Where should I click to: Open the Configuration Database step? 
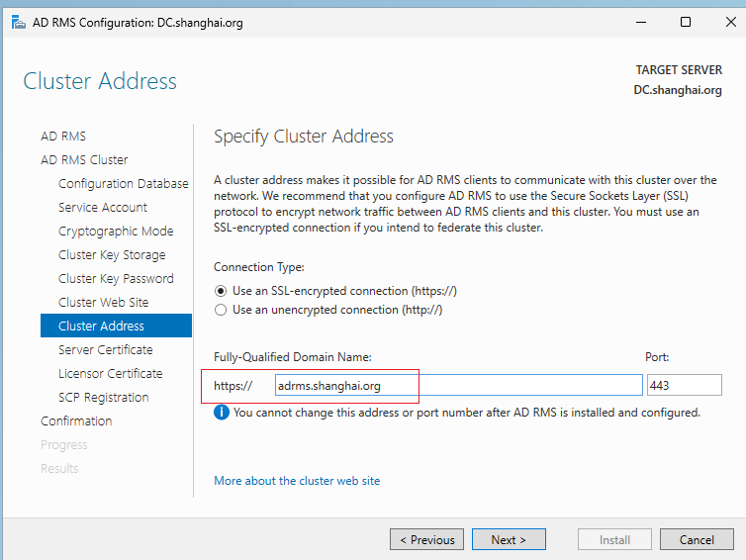tap(124, 184)
